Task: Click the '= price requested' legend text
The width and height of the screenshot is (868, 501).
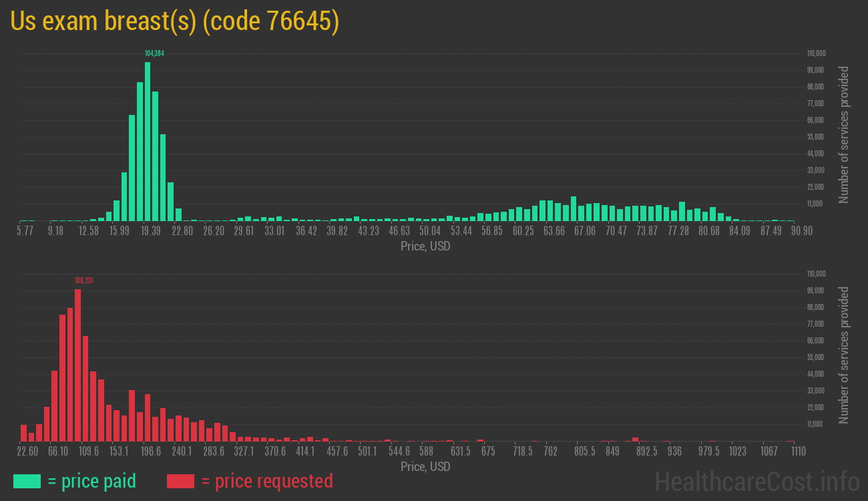Action: pyautogui.click(x=266, y=481)
